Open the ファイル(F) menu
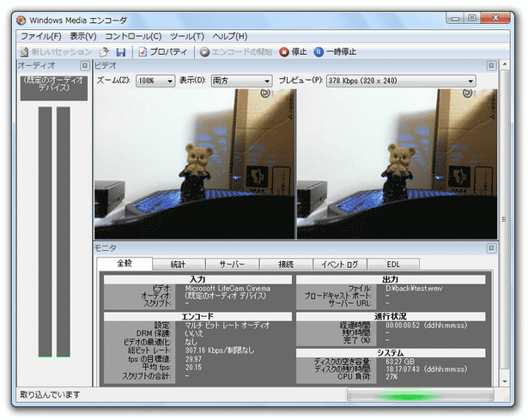 [x=40, y=36]
